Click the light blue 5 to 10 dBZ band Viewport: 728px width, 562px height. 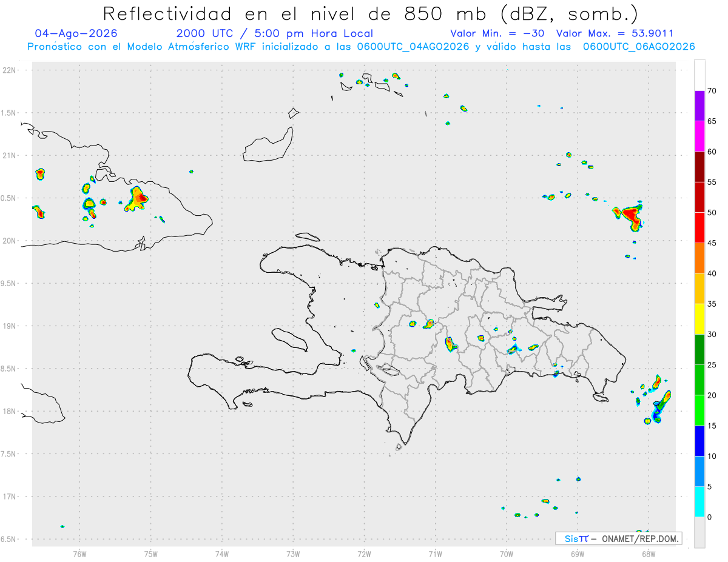click(x=699, y=472)
